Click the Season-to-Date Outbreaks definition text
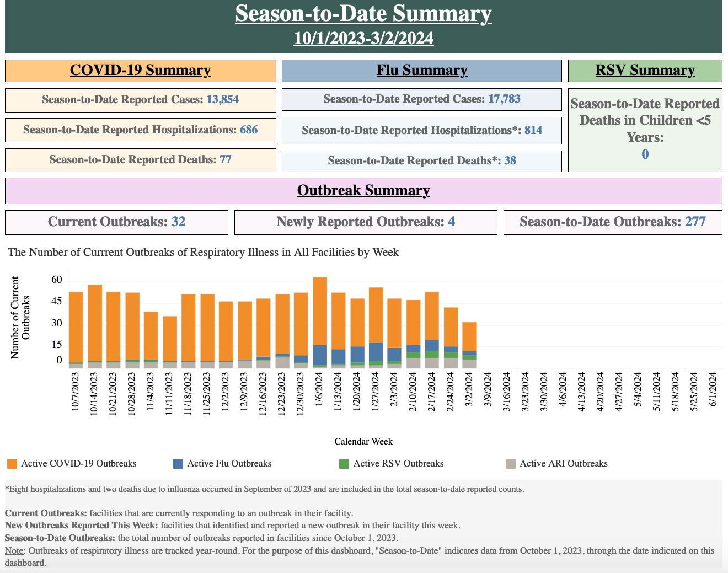Screen dimensions: 728x573 coord(202,538)
